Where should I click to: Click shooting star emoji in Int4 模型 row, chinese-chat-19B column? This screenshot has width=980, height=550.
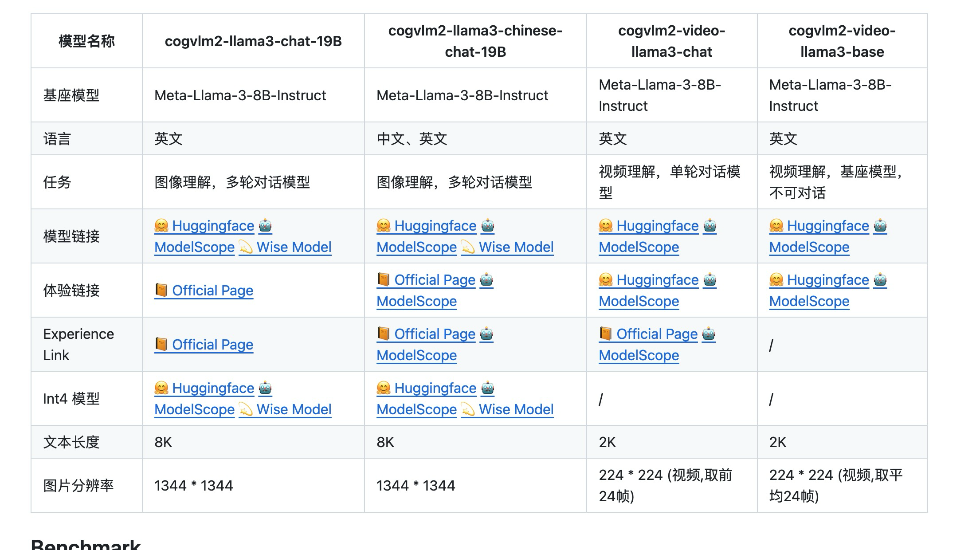point(468,409)
